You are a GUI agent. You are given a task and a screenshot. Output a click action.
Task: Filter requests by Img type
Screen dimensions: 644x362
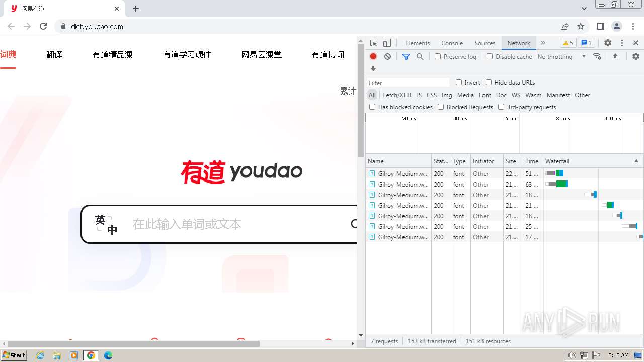pos(447,95)
